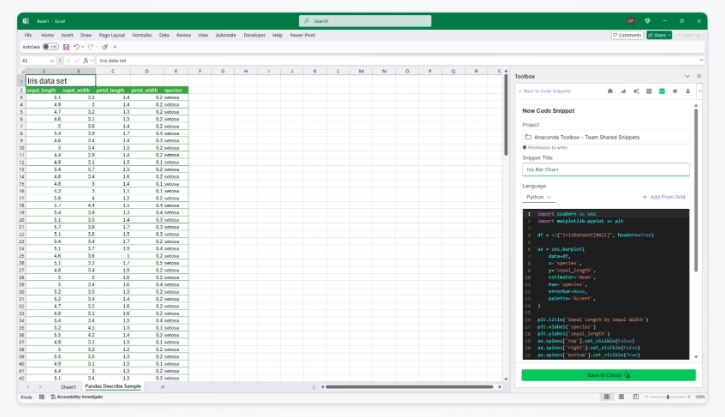Click Add From Grid link
This screenshot has width=725, height=417.
(665, 197)
